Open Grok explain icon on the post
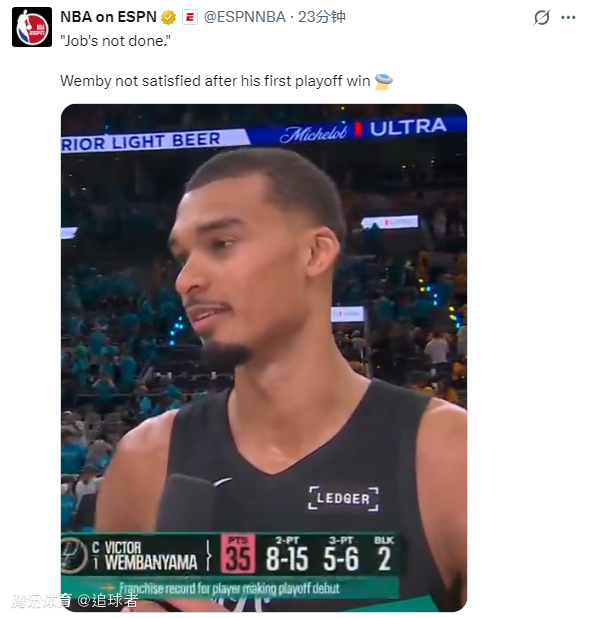The height and width of the screenshot is (618, 589). click(542, 17)
